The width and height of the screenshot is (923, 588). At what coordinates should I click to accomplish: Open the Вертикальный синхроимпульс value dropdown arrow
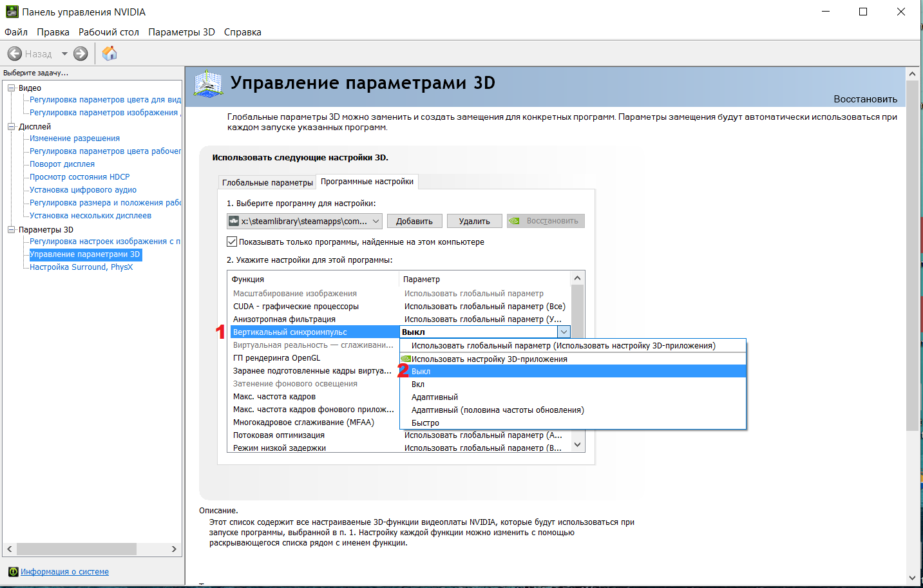pyautogui.click(x=564, y=332)
